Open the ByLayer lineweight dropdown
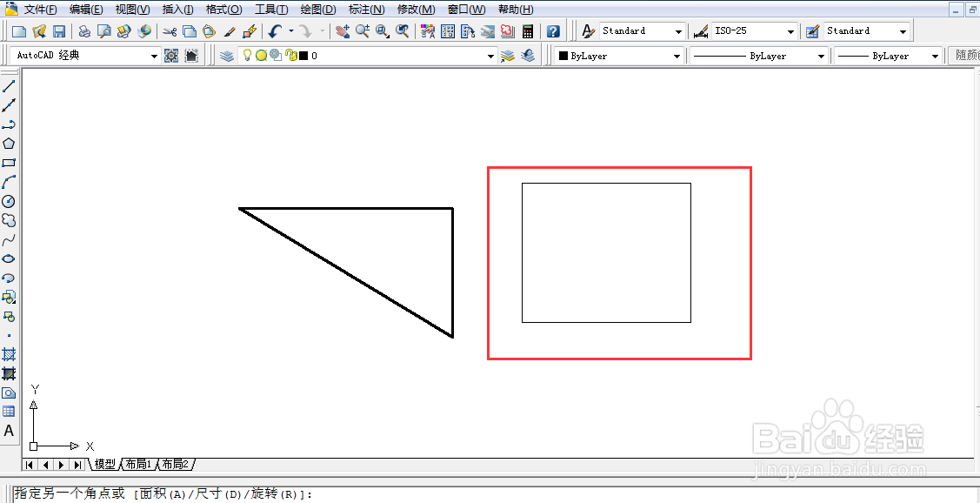Viewport: 980px width, 503px height. [935, 57]
